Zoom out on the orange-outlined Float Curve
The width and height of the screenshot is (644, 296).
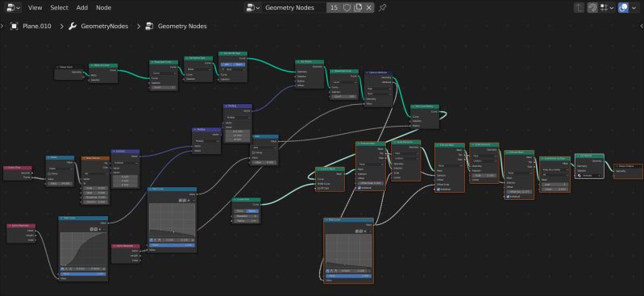click(361, 231)
